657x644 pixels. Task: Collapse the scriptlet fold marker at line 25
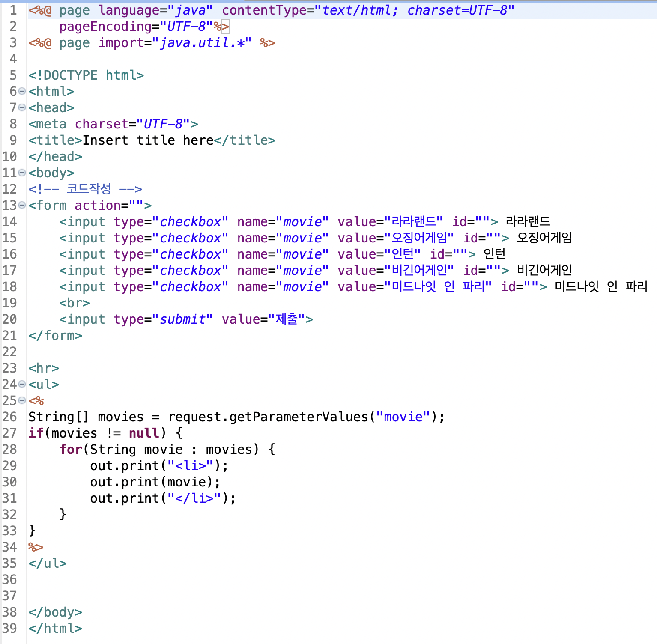[x=22, y=401]
